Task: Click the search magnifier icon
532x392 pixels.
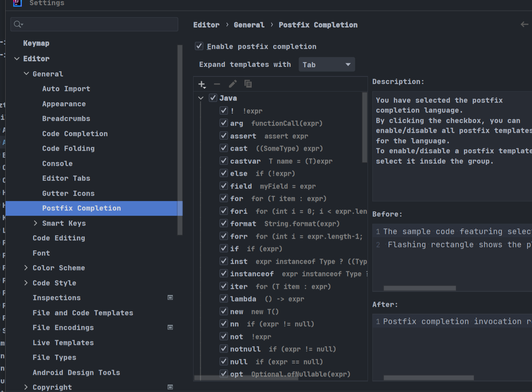Action: click(x=18, y=25)
